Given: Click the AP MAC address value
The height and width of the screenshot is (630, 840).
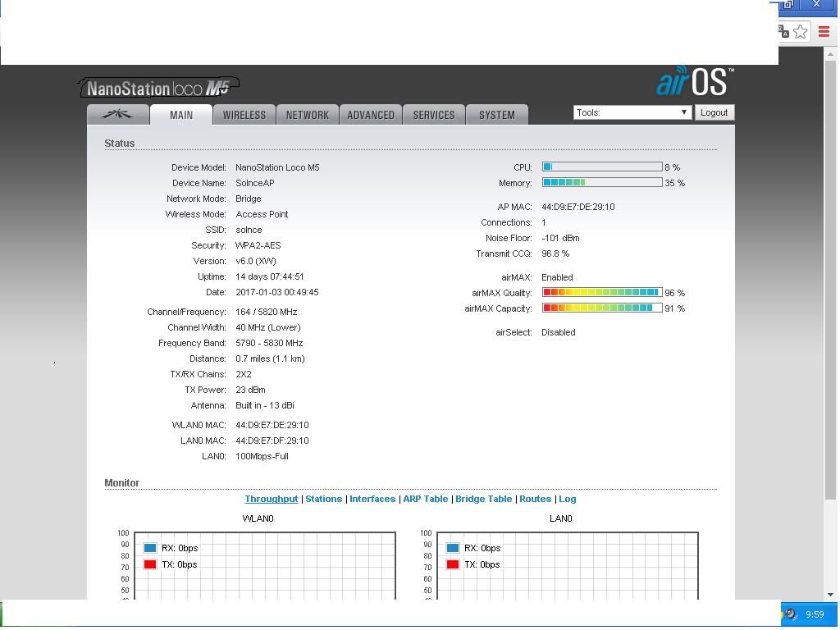Looking at the screenshot, I should [578, 207].
